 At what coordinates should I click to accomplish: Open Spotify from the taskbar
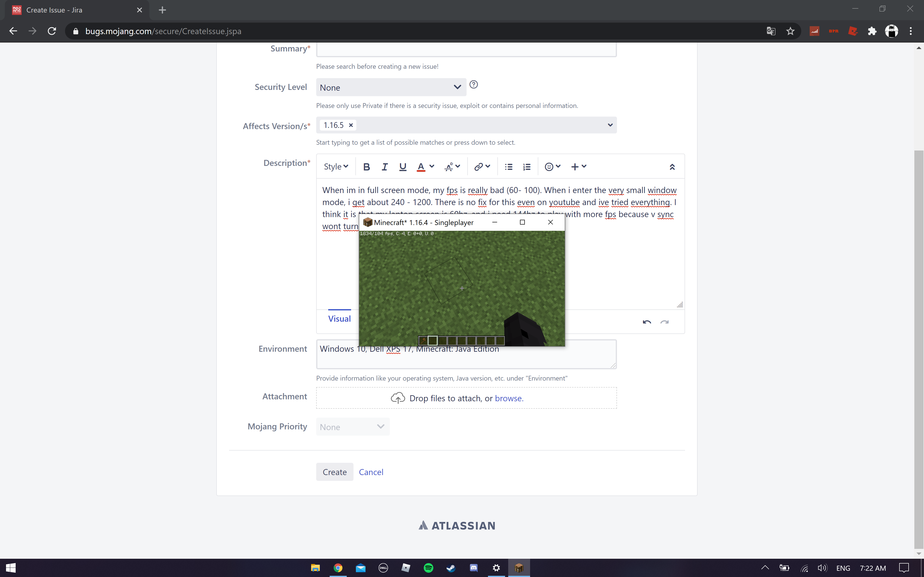[x=428, y=568]
